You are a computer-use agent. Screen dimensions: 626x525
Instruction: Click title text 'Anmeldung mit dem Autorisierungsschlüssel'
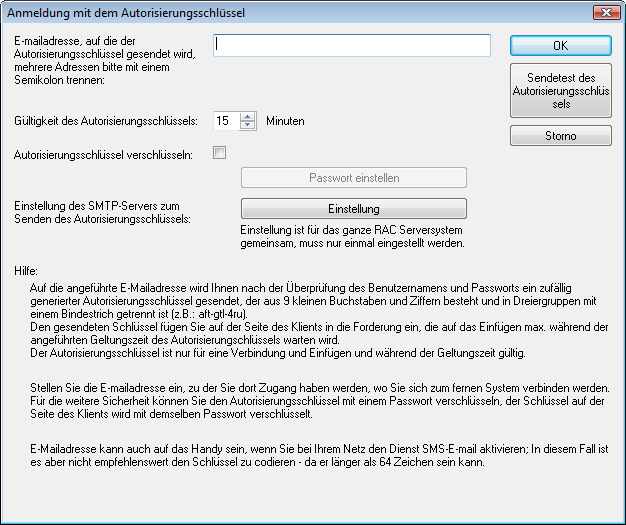(126, 13)
